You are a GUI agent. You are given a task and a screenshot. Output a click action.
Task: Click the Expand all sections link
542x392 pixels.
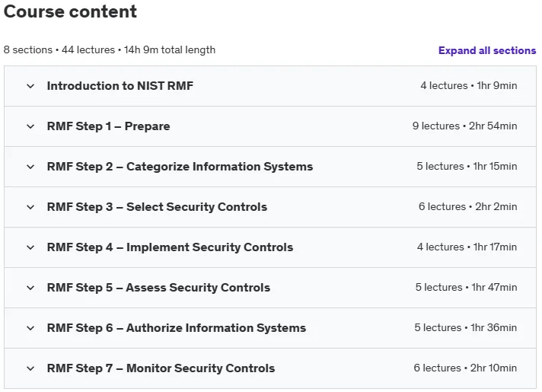point(487,50)
